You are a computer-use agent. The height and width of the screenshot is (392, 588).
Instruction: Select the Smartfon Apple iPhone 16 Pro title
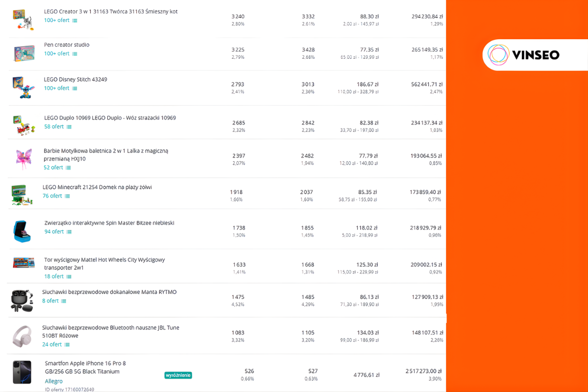(85, 367)
